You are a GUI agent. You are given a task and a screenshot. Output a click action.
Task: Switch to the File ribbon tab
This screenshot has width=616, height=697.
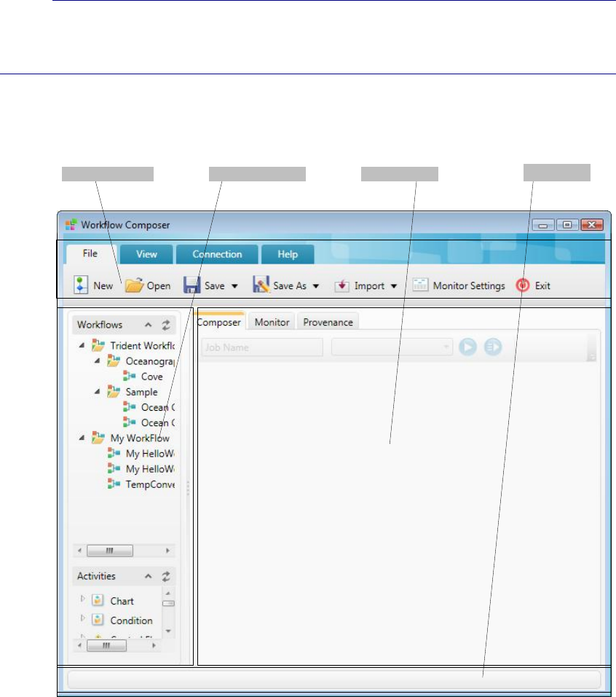90,253
